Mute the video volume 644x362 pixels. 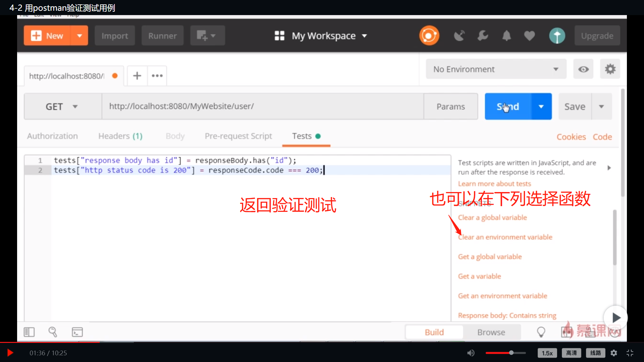471,353
